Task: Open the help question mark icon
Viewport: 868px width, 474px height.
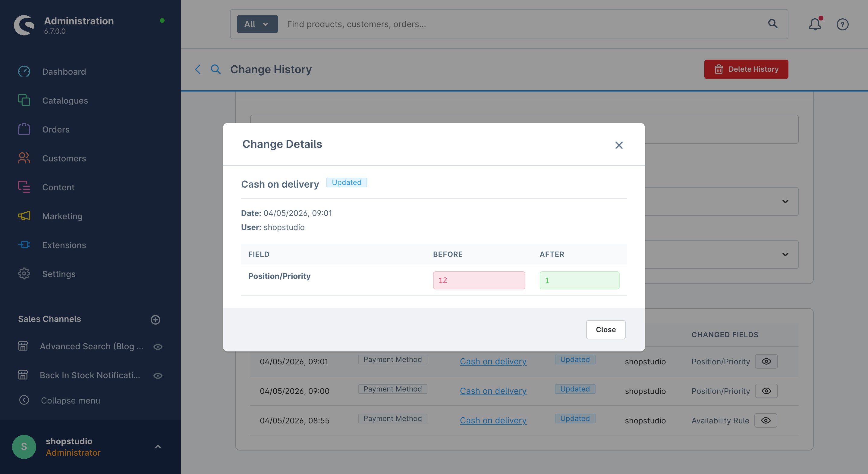Action: pos(842,24)
